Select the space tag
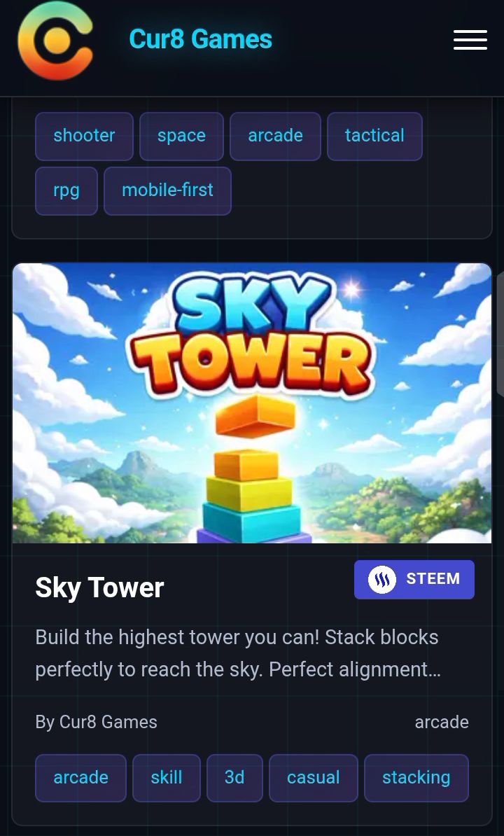 click(181, 136)
